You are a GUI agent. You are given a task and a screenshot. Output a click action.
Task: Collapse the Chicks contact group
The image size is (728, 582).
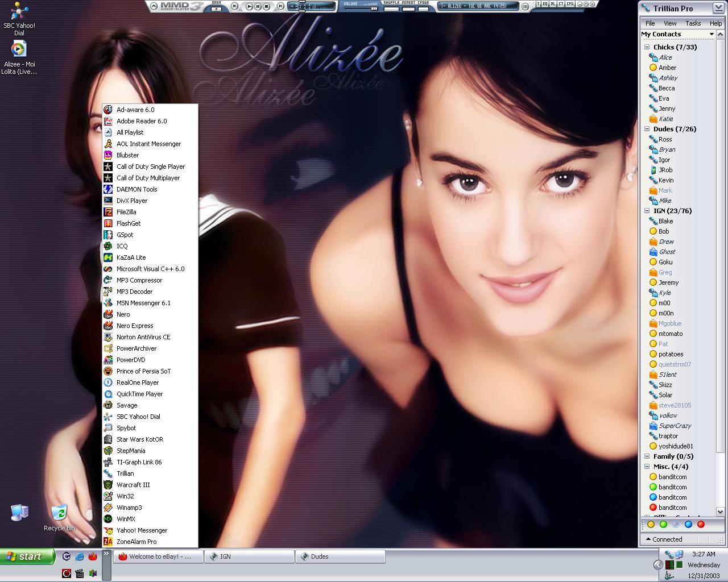647,47
